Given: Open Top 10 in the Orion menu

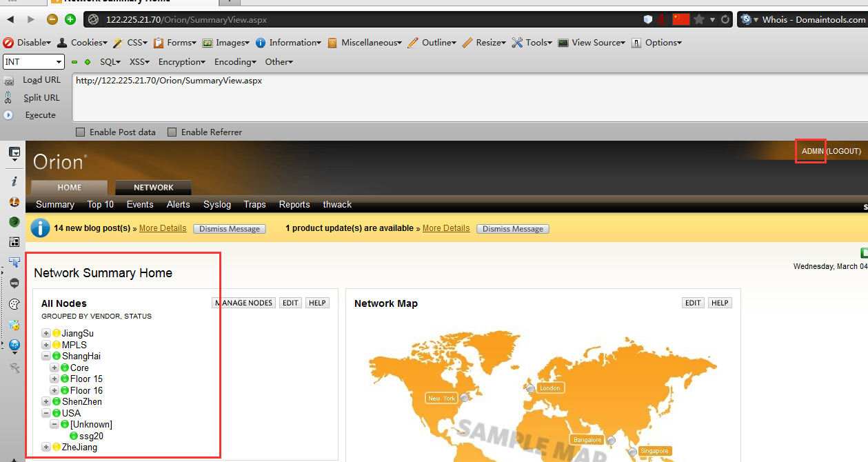Looking at the screenshot, I should coord(101,205).
